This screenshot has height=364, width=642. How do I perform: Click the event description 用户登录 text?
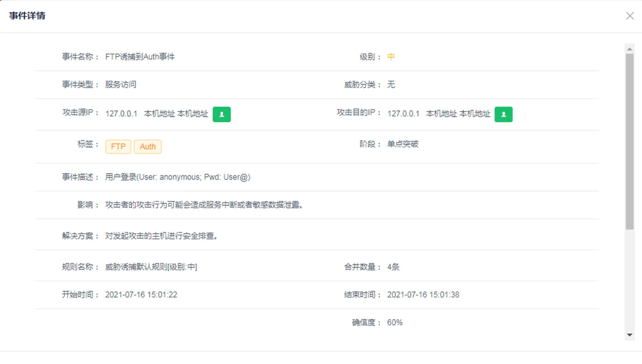178,177
